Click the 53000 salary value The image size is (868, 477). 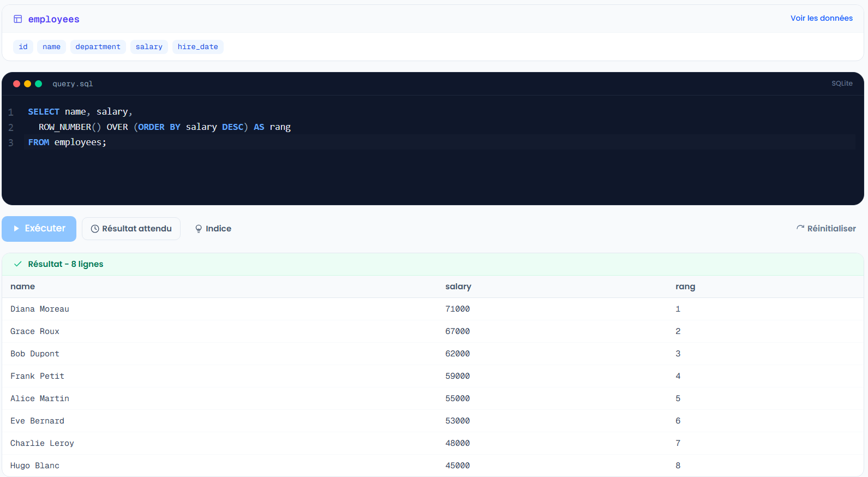457,421
